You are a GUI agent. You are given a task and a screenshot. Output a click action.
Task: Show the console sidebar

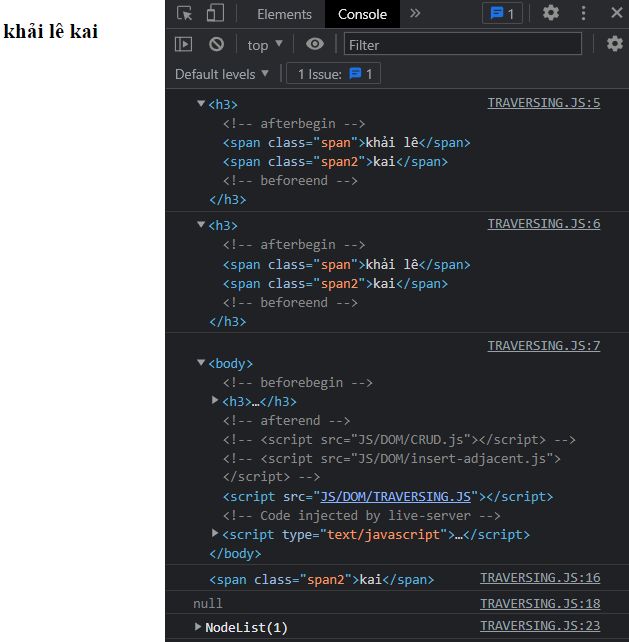(x=183, y=44)
